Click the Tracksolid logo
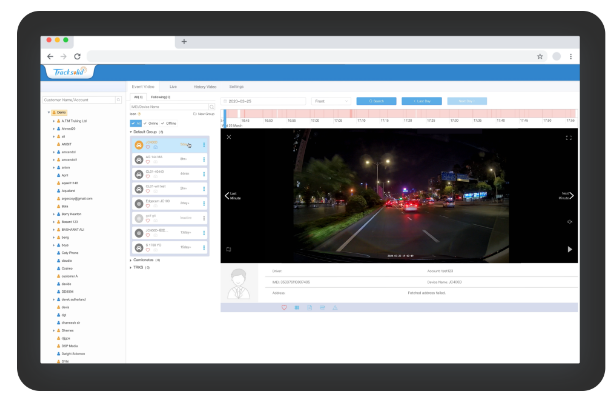The height and width of the screenshot is (403, 615). [x=71, y=72]
